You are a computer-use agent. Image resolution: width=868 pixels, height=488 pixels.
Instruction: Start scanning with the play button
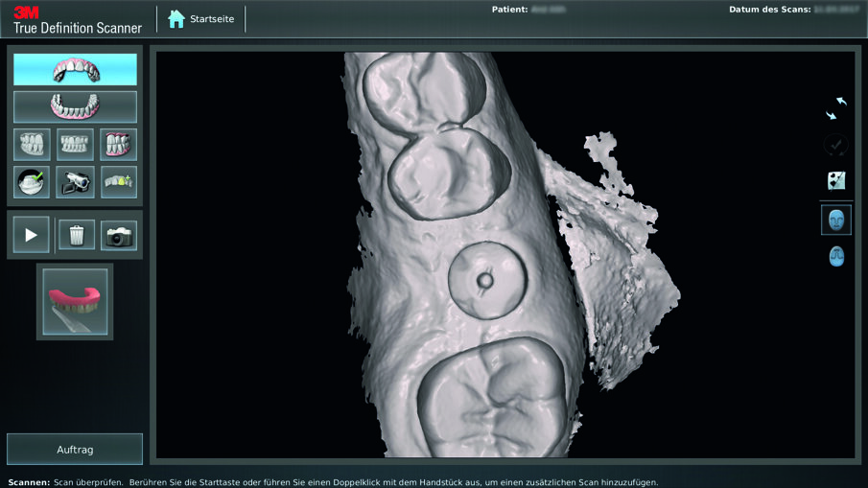(x=31, y=235)
